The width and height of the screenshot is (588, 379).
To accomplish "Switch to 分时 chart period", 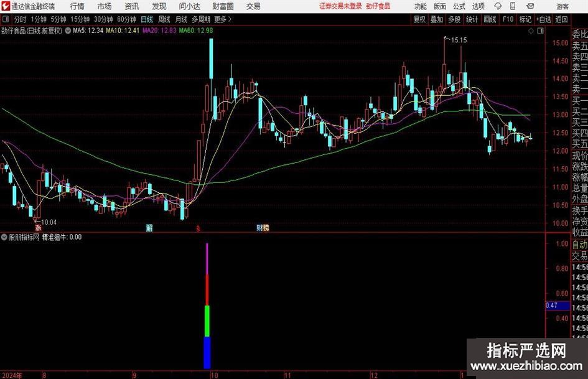I will coord(21,19).
